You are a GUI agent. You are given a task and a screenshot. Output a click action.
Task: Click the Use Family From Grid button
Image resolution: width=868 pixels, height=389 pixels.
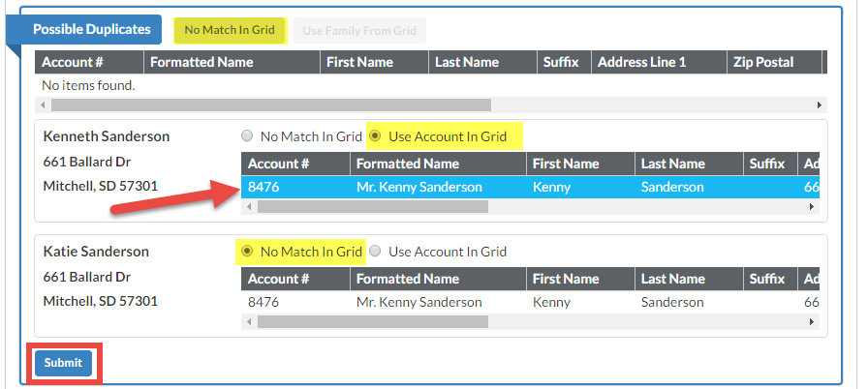tap(359, 31)
